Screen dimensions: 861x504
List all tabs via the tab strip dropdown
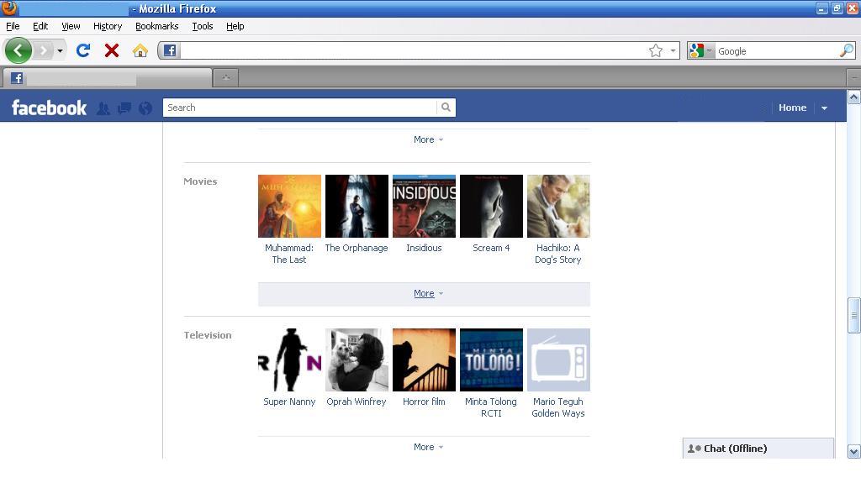coord(854,78)
